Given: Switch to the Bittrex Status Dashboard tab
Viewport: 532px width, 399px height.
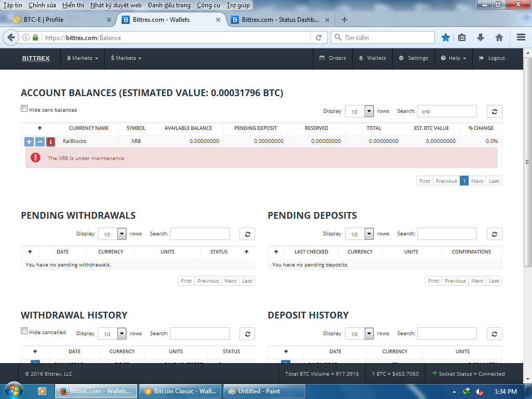Looking at the screenshot, I should coord(280,20).
